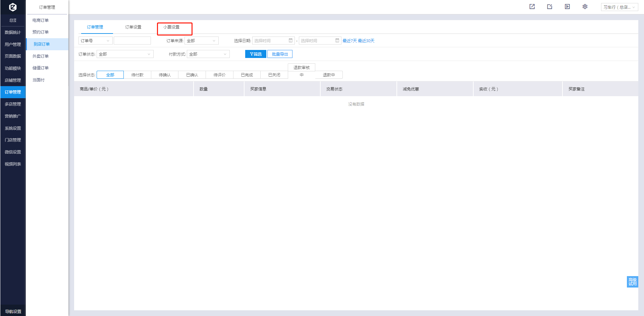Click the 高级试用 floating badge

pos(632,282)
